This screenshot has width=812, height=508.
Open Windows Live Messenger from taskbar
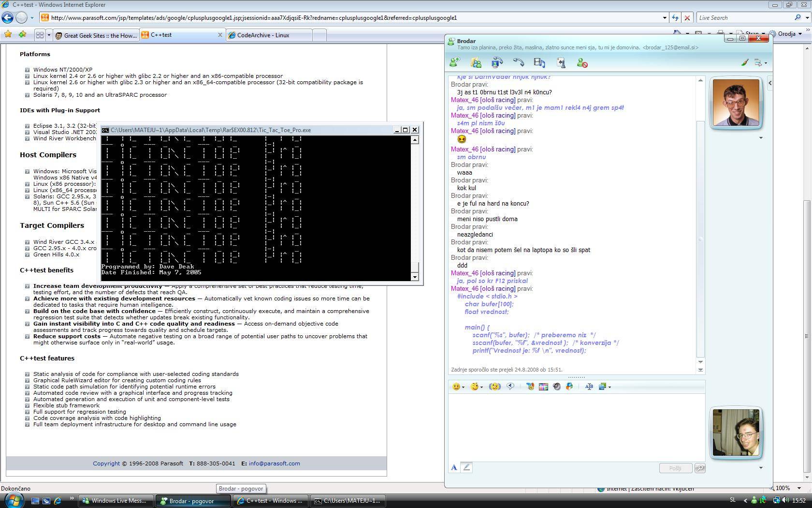click(x=116, y=501)
